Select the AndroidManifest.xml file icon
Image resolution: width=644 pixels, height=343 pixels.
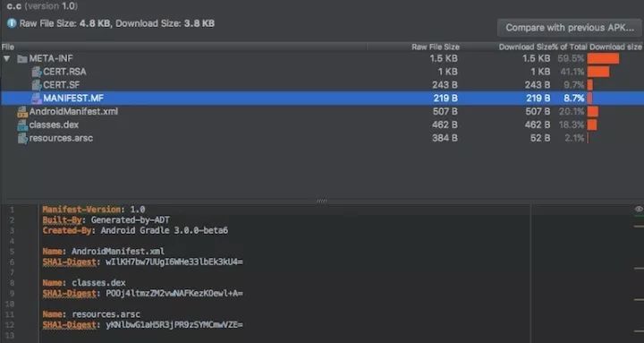(x=22, y=111)
